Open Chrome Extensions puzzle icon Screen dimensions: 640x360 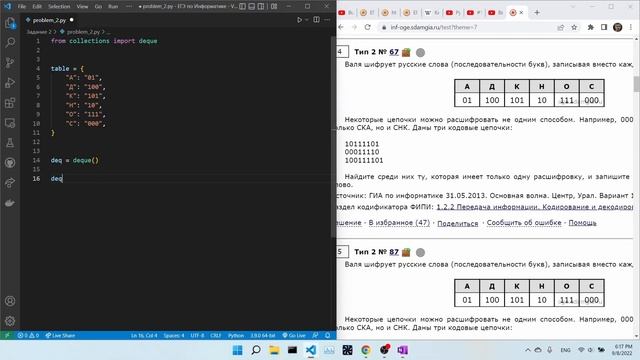tap(591, 27)
